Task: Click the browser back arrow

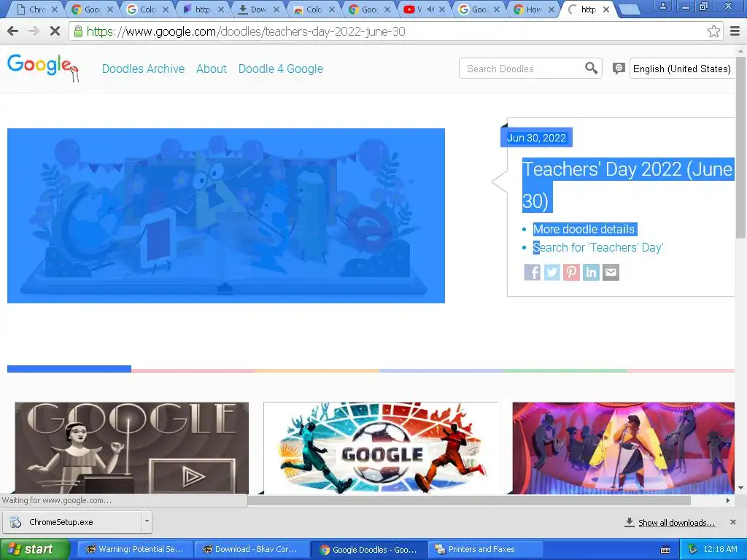Action: (x=13, y=31)
